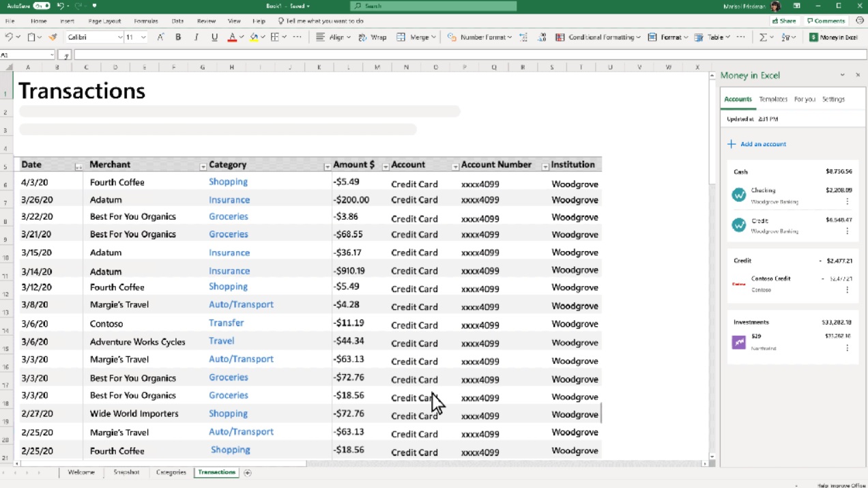
Task: Open the Money in Excel ribbon button
Action: tap(833, 37)
